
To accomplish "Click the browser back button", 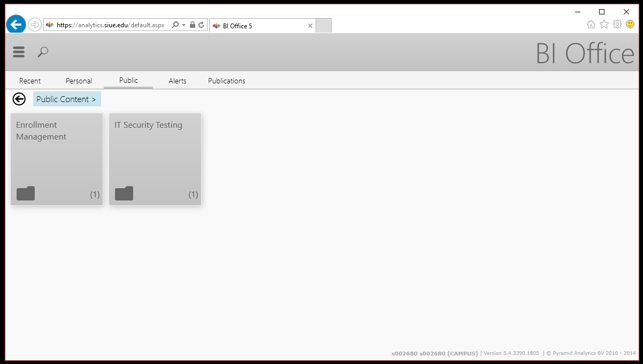I will (16, 25).
